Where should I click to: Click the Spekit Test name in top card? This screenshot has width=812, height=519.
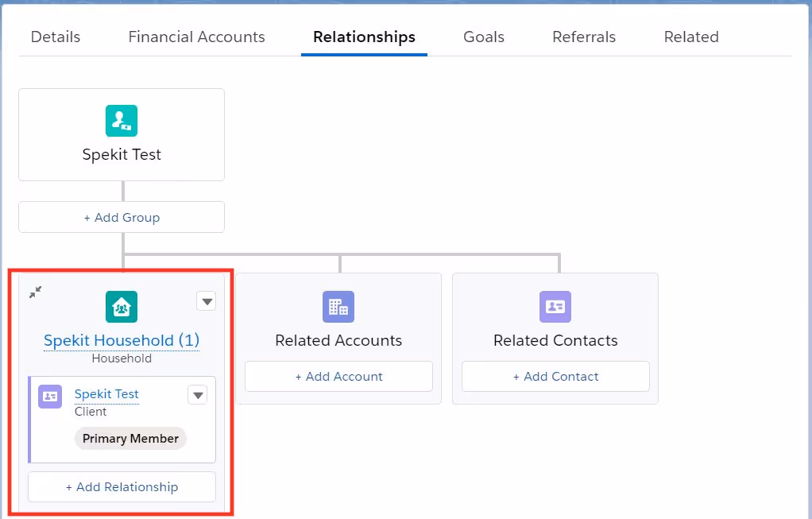click(122, 154)
